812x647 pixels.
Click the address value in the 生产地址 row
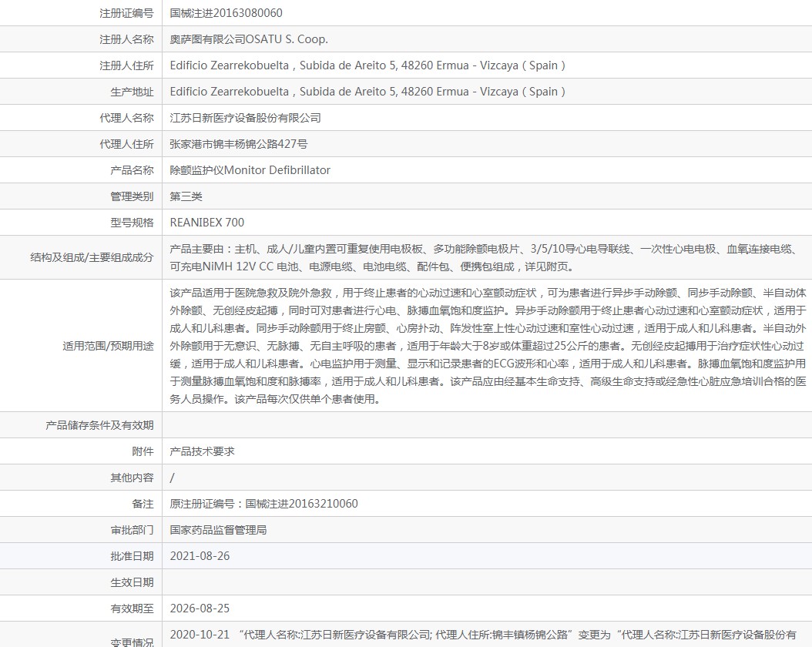pyautogui.click(x=367, y=92)
